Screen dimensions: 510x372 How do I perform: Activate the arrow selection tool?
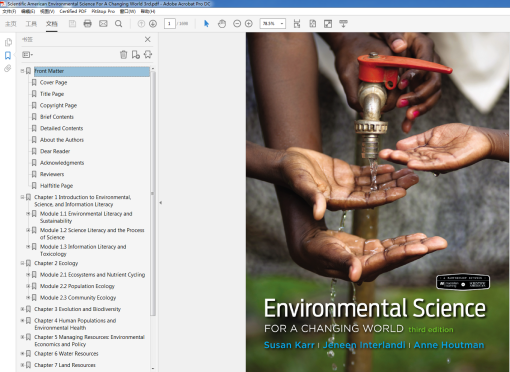(x=206, y=24)
